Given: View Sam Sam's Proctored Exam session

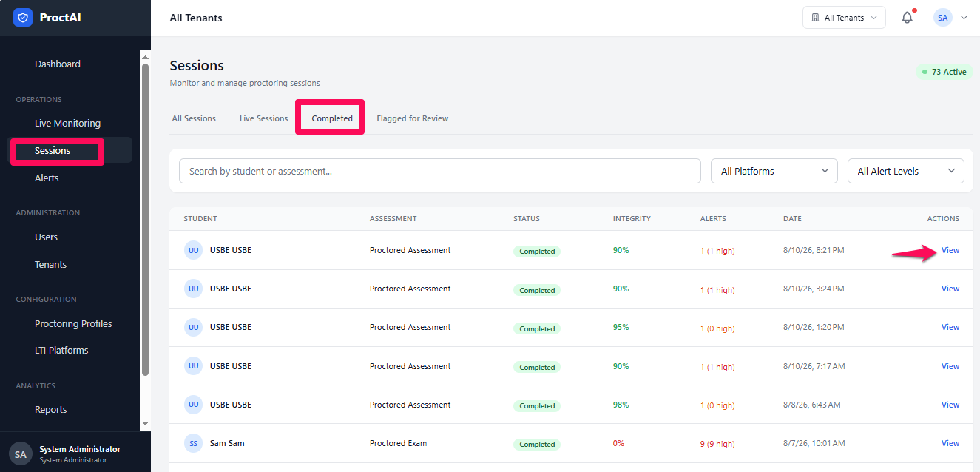Looking at the screenshot, I should tap(950, 443).
